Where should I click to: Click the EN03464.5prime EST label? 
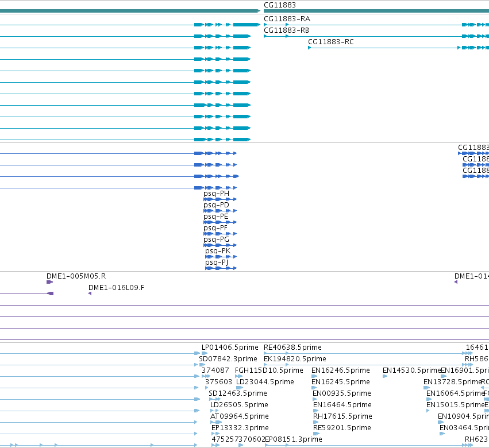pyautogui.click(x=464, y=428)
